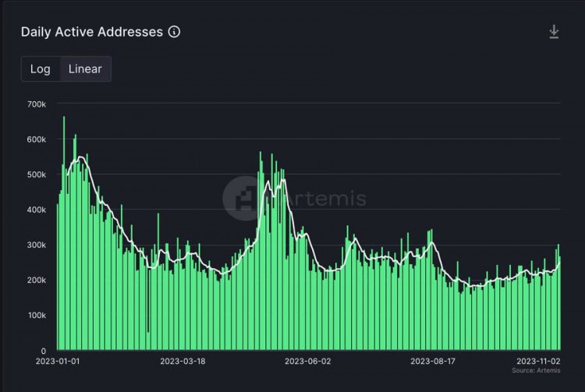Download the chart using the download icon
The height and width of the screenshot is (392, 585).
tap(554, 32)
